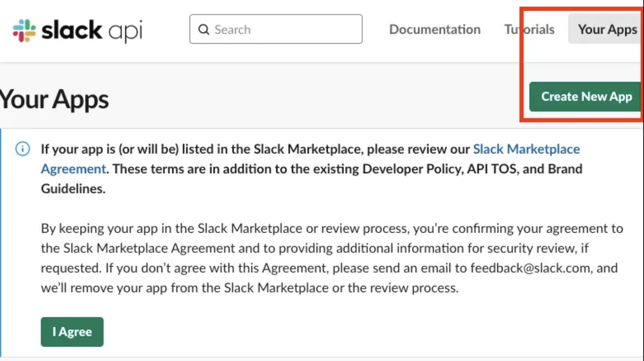Open the Documentation menu item
Viewport: 644px width, 361px height.
coord(435,29)
